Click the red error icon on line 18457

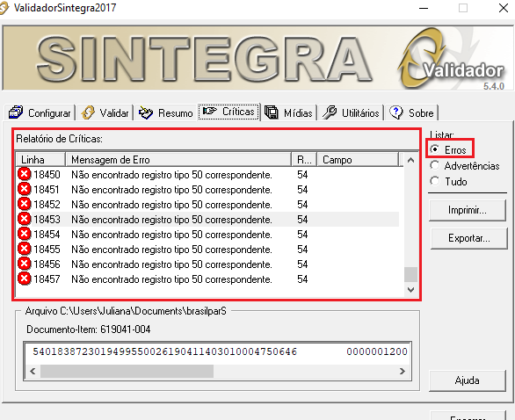[x=24, y=279]
